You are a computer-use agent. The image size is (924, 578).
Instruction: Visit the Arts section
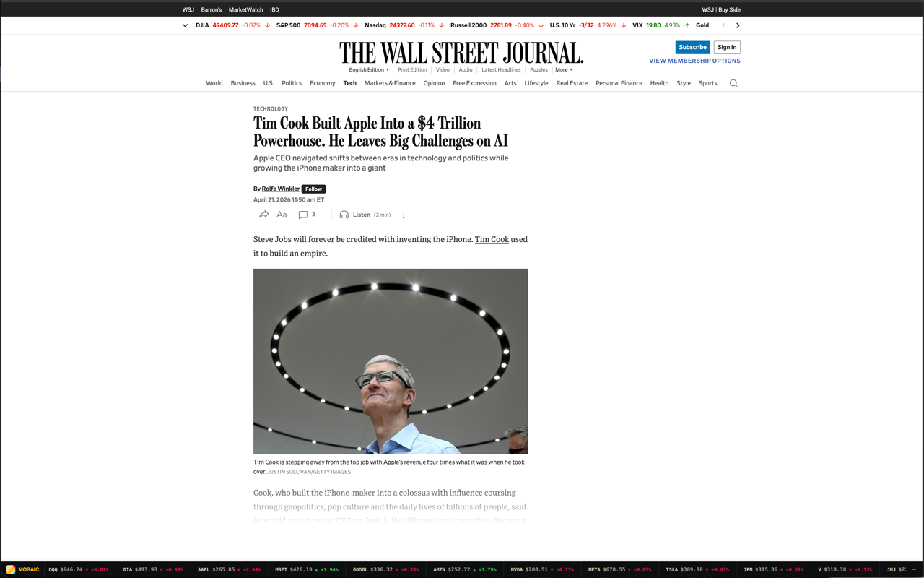pyautogui.click(x=510, y=83)
